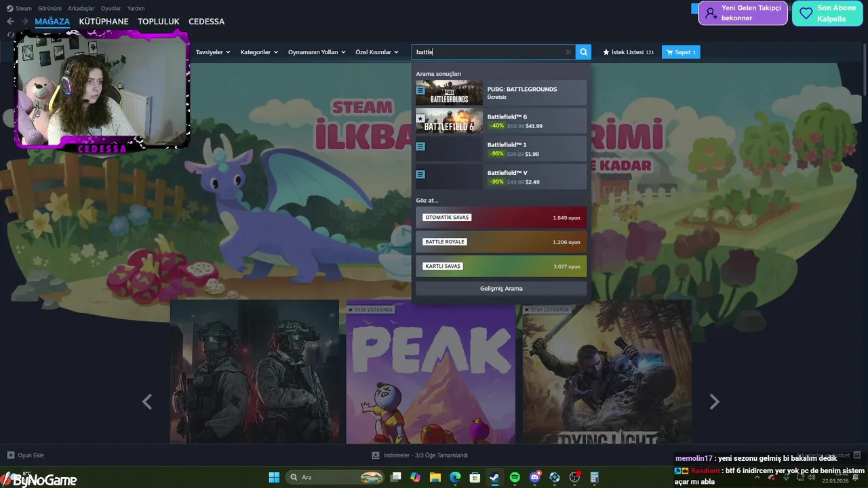This screenshot has width=868, height=488.
Task: Open Microsoft Edge from the taskbar
Action: [x=455, y=478]
